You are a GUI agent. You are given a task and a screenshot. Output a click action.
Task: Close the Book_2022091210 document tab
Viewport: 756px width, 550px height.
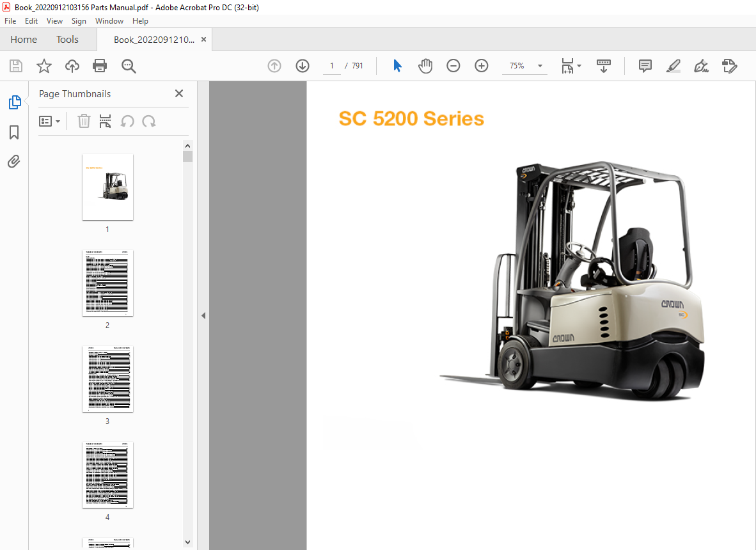pos(203,40)
